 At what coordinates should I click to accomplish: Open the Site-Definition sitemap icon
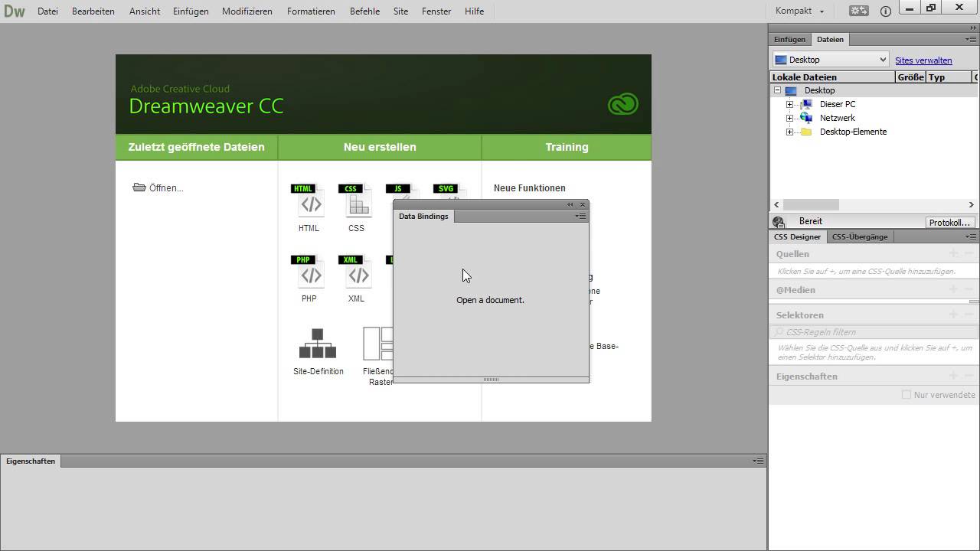[318, 344]
